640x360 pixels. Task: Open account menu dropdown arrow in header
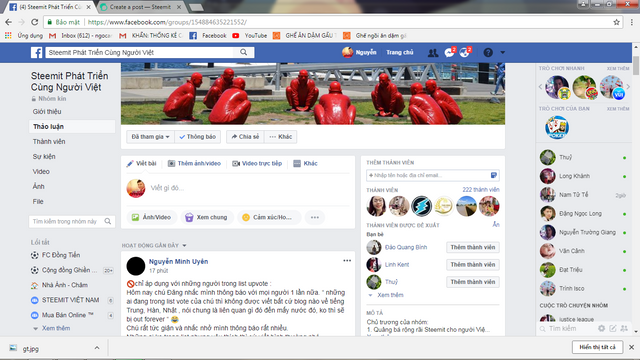[x=502, y=53]
